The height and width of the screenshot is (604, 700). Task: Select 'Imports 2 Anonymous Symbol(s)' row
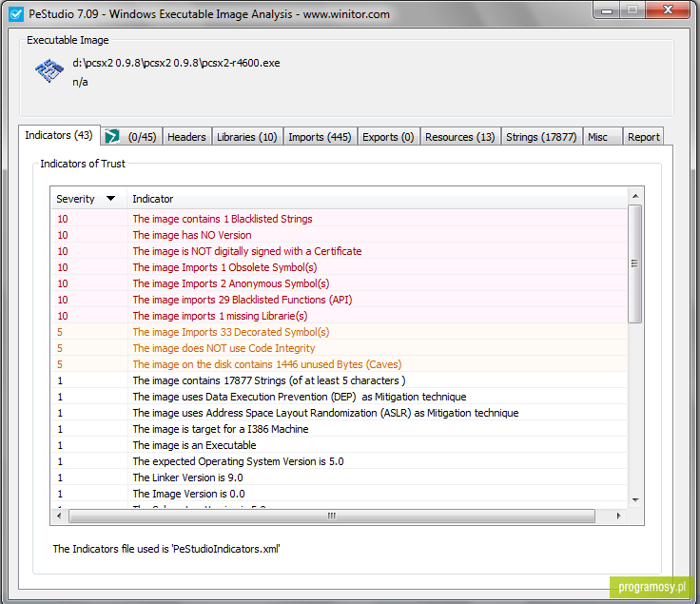click(x=339, y=283)
